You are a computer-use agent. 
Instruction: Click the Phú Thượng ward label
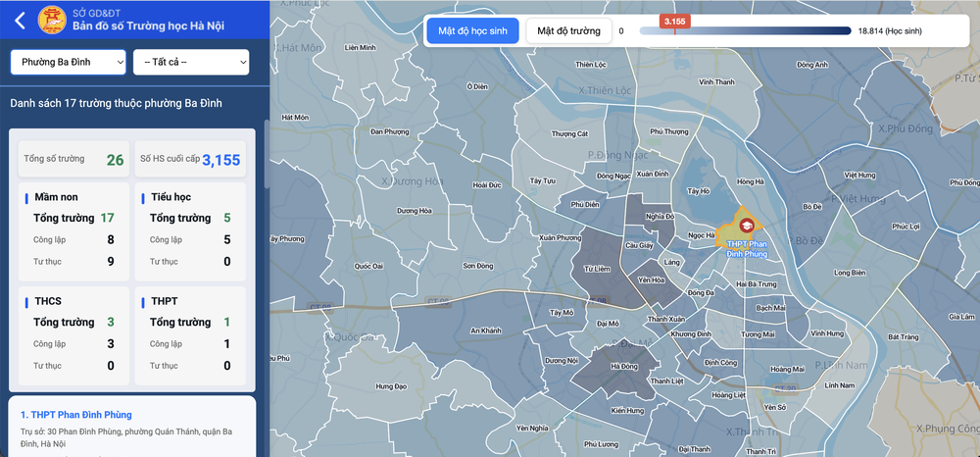pos(668,132)
